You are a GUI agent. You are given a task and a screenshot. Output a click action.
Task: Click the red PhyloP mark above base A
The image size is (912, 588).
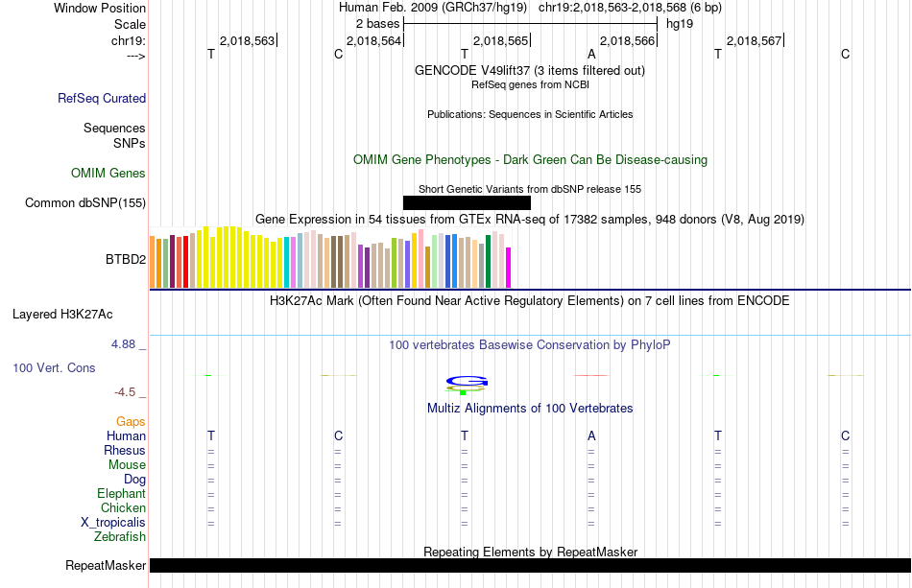pyautogui.click(x=591, y=375)
